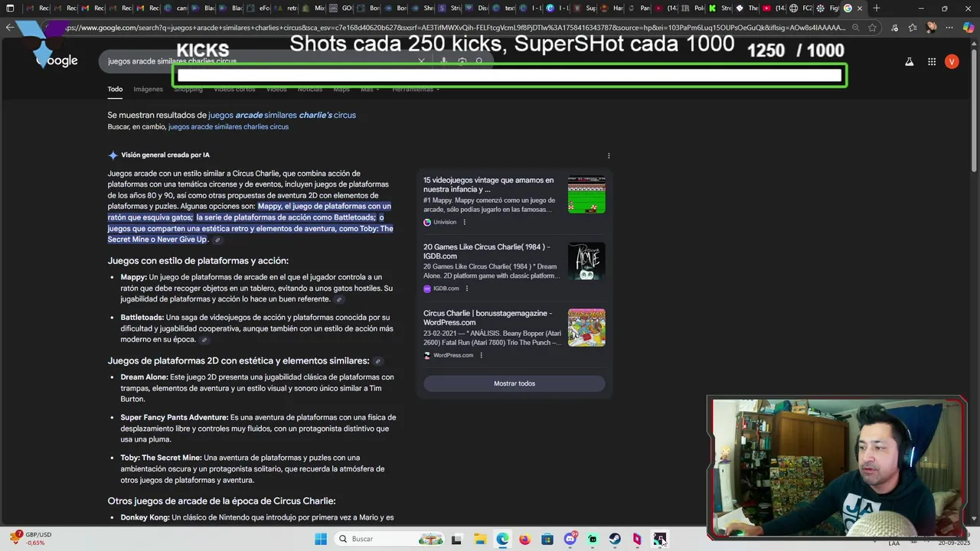980x551 pixels.
Task: Open Firefox from the taskbar
Action: [524, 540]
